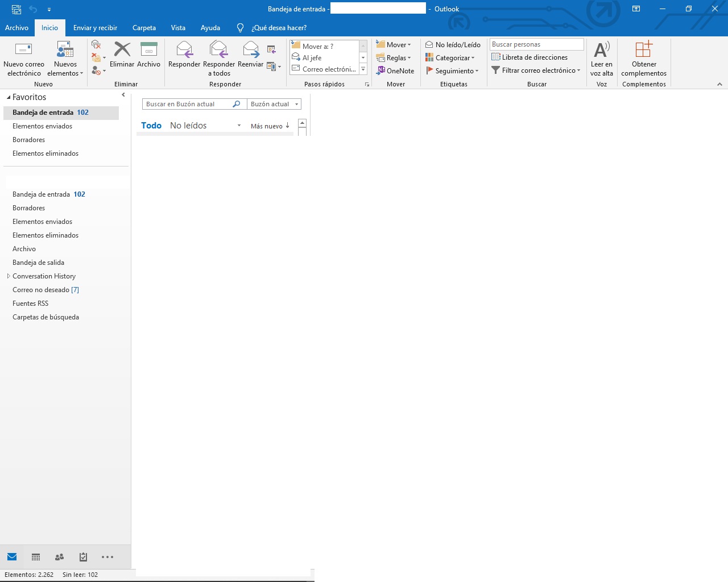
Task: Click the Send/Receive all folders icon
Action: click(16, 9)
